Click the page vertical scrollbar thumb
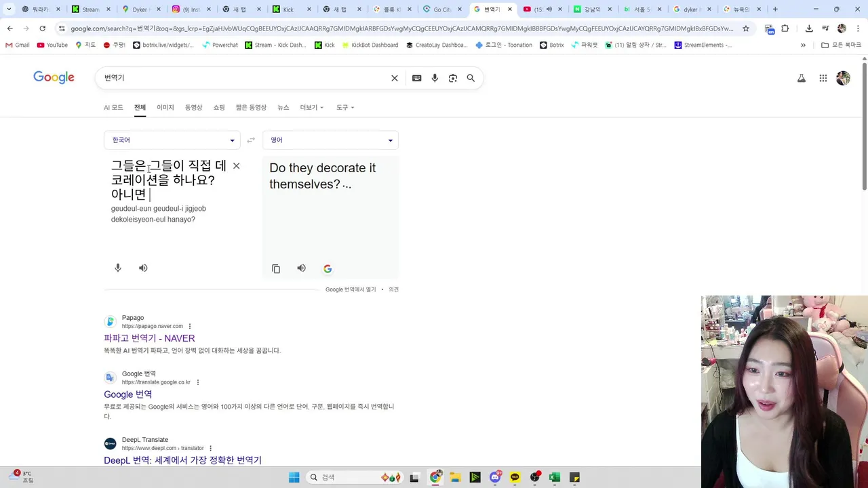This screenshot has width=868, height=488. tap(865, 127)
